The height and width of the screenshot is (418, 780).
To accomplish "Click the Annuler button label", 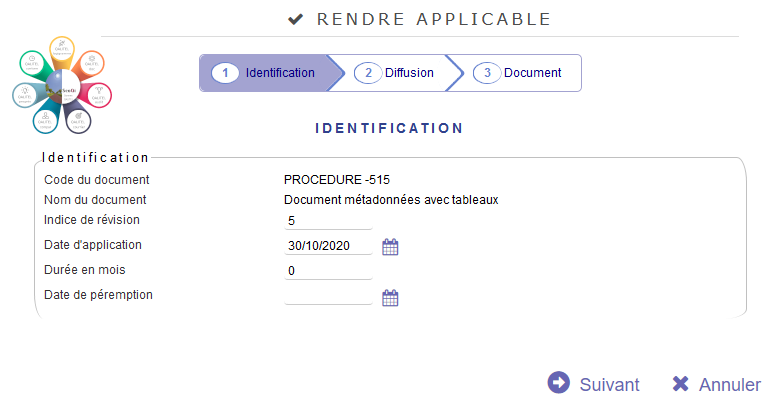I will (x=730, y=385).
